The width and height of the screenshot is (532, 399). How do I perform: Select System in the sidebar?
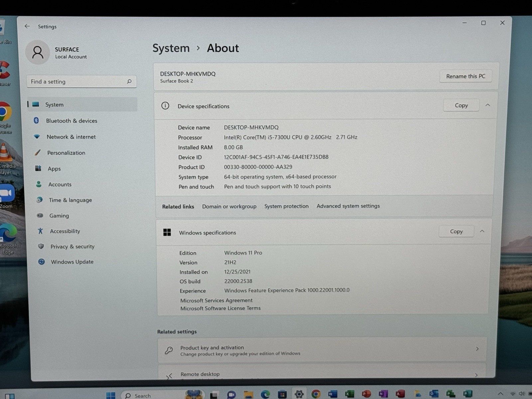pyautogui.click(x=82, y=104)
